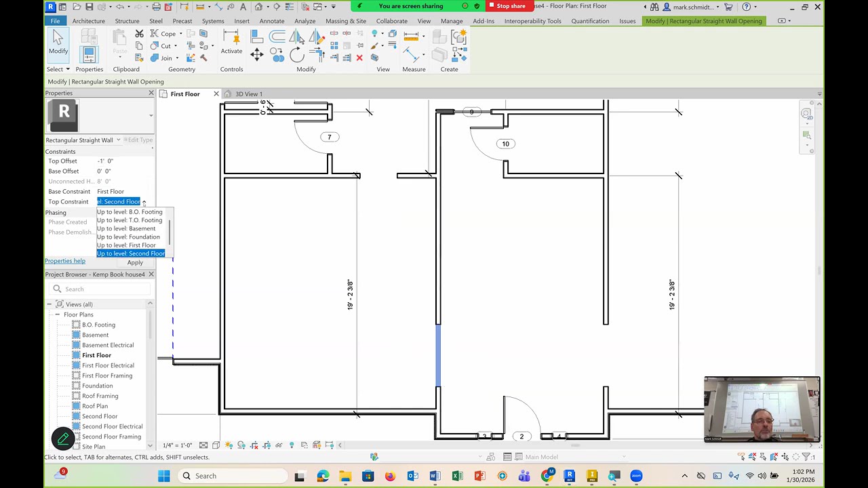Image resolution: width=868 pixels, height=488 pixels.
Task: Click the Cut to Clipboard scissors icon
Action: click(x=139, y=34)
